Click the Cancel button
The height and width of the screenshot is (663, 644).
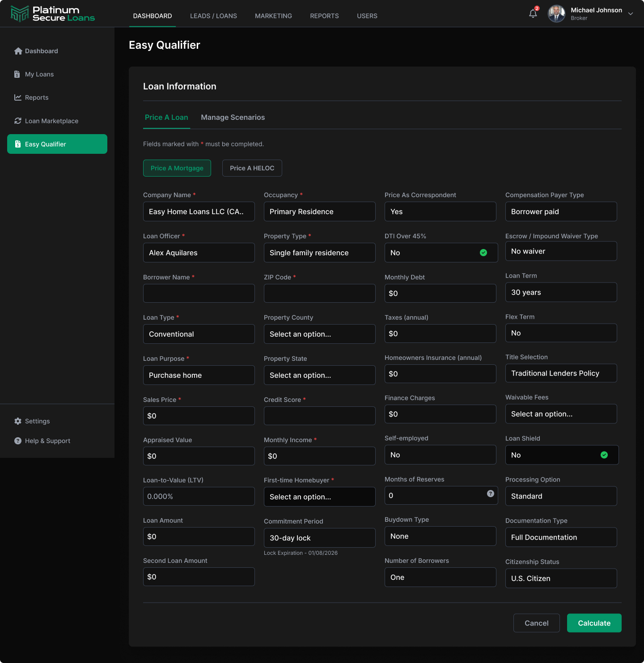point(537,623)
